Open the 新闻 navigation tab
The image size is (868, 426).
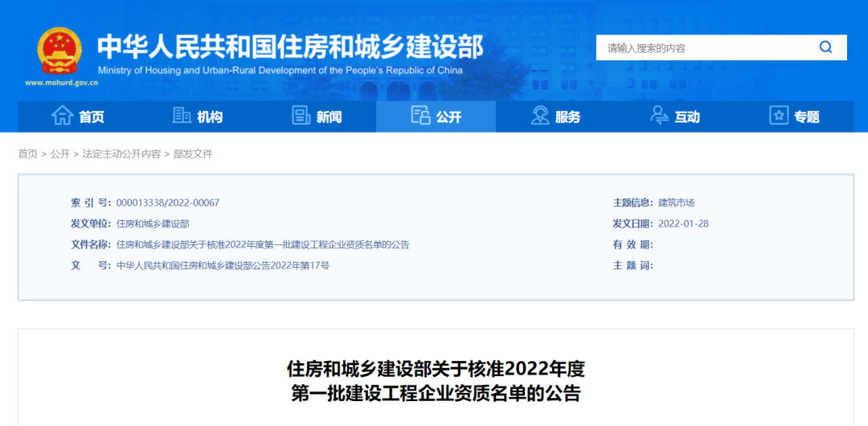tap(317, 117)
